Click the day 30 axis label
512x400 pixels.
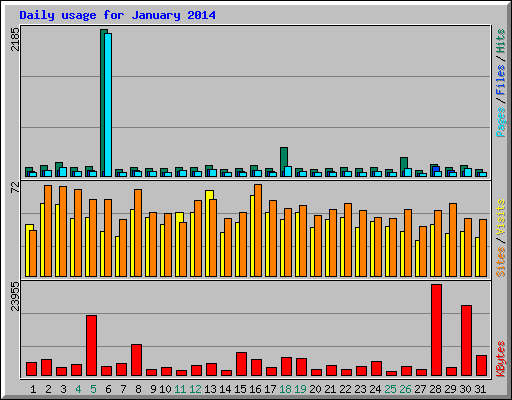point(465,389)
